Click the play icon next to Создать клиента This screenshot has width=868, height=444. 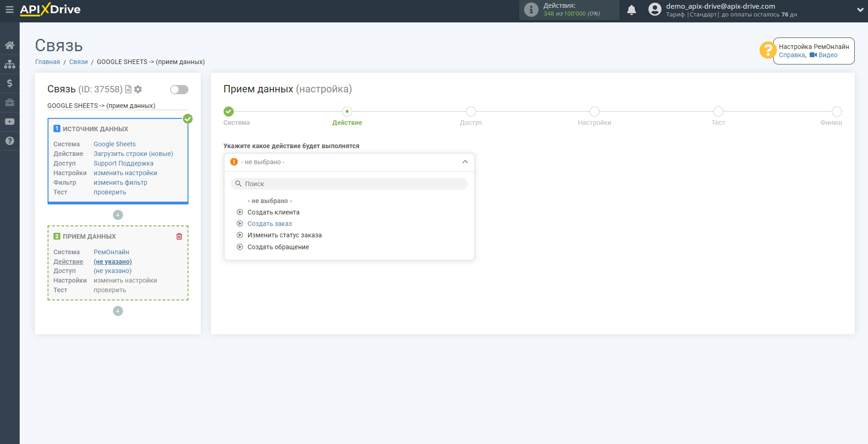coord(240,212)
